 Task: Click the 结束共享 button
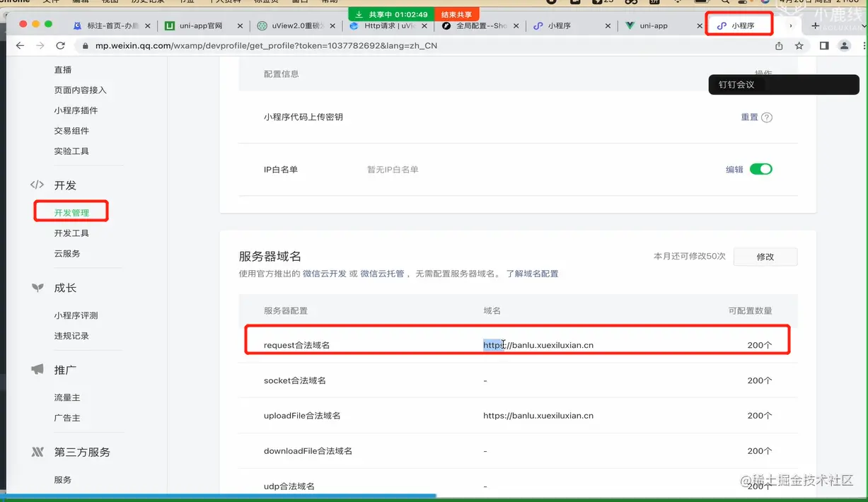(x=456, y=14)
